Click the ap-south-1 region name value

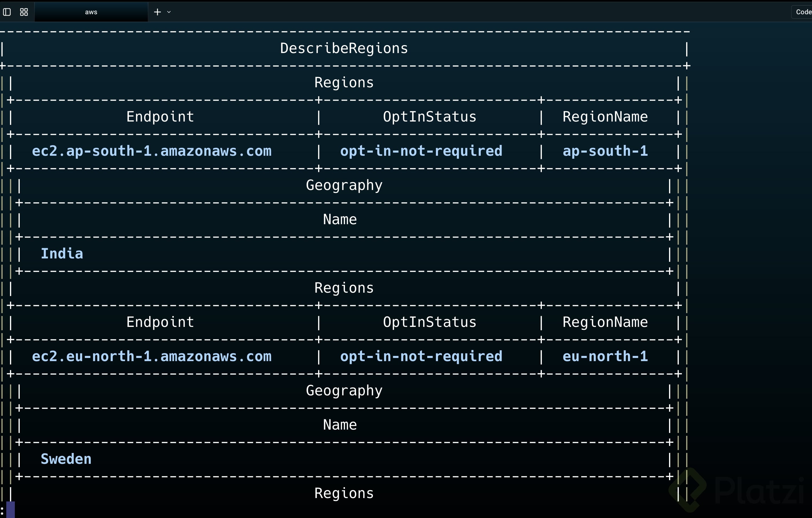tap(605, 151)
